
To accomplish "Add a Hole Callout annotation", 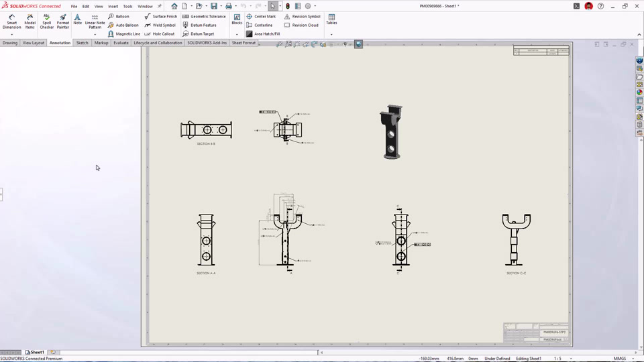I will coord(160,34).
